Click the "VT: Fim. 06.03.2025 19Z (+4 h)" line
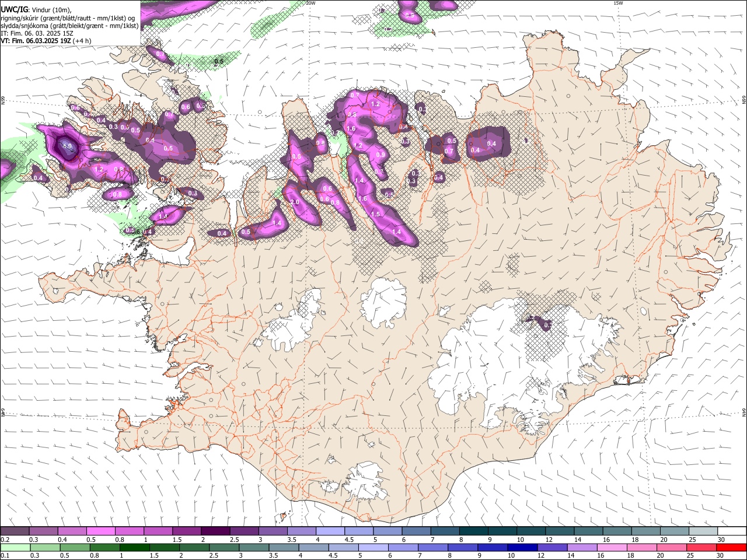 coord(46,41)
